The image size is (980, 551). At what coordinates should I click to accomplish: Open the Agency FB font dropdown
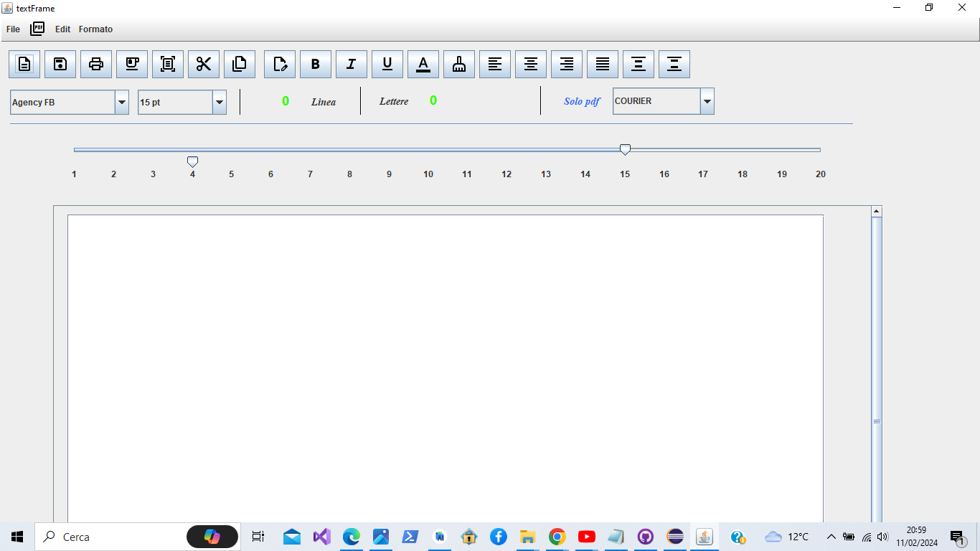click(121, 102)
